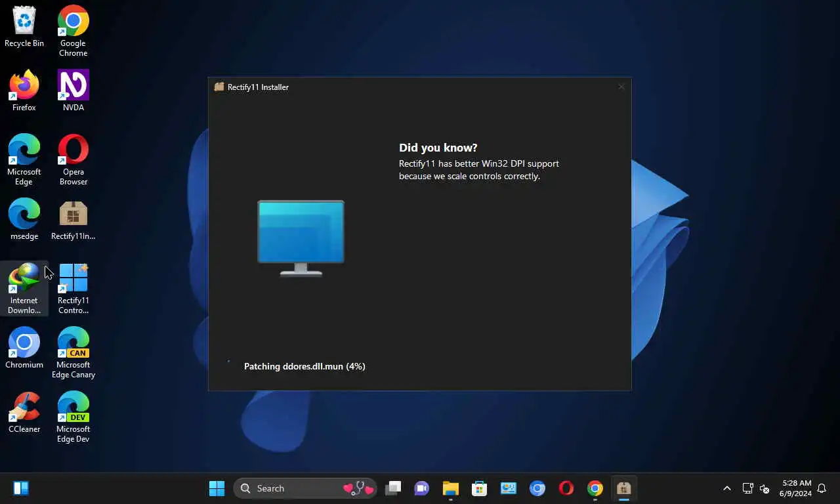This screenshot has height=504, width=840.
Task: Select the Google Chrome desktop shortcut
Action: 73,31
